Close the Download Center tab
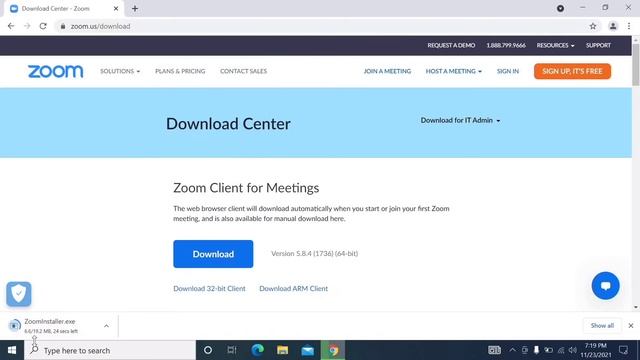 [116, 8]
